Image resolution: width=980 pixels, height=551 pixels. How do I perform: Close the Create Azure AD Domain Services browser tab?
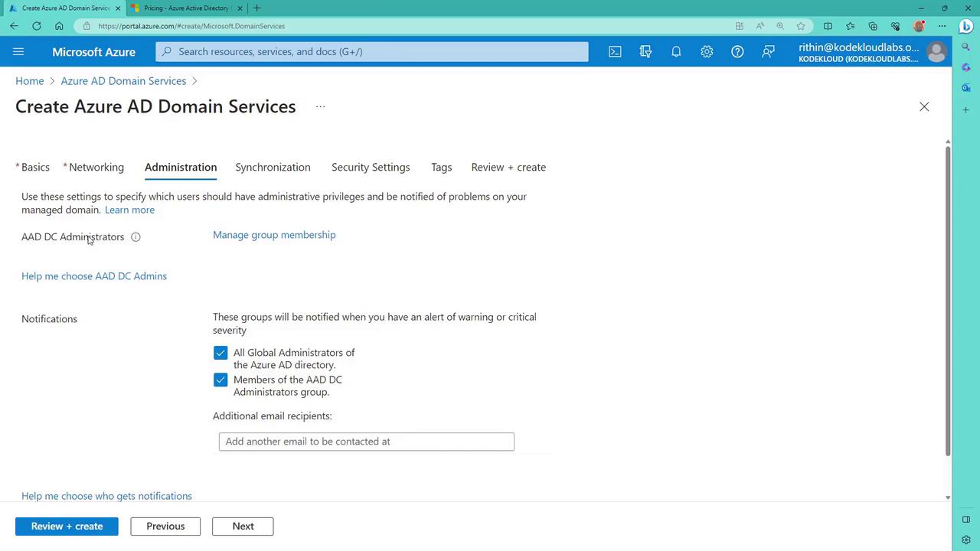(x=118, y=8)
